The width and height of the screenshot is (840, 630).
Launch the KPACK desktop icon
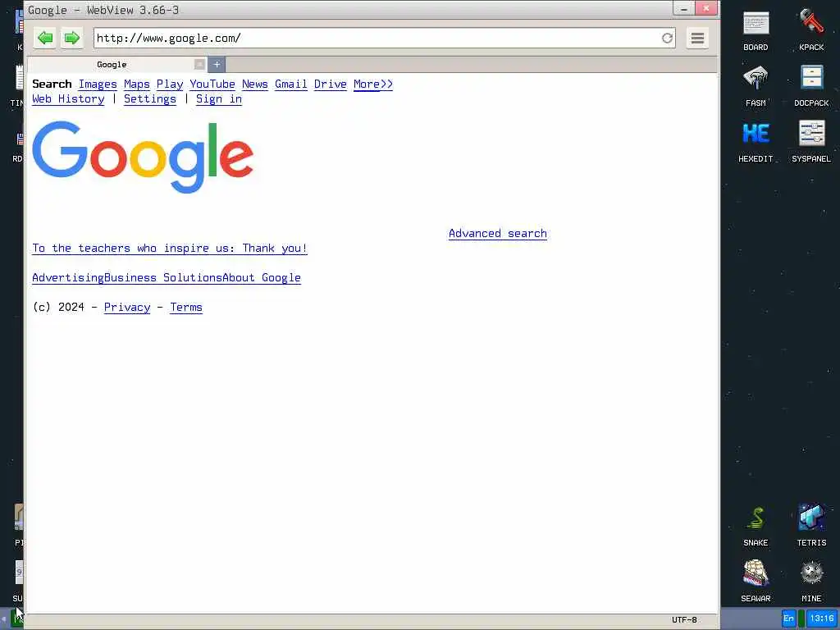pos(811,30)
